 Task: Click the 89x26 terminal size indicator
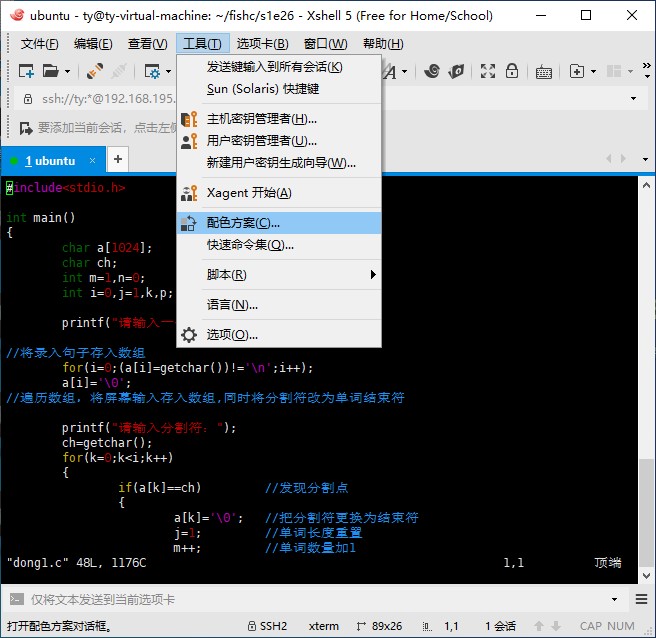coord(379,626)
